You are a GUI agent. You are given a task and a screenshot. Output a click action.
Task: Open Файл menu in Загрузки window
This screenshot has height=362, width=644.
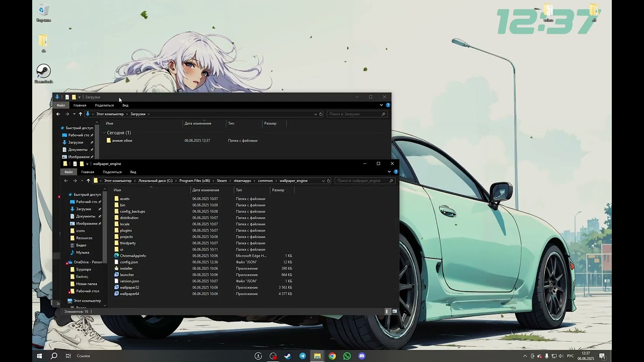click(x=60, y=106)
